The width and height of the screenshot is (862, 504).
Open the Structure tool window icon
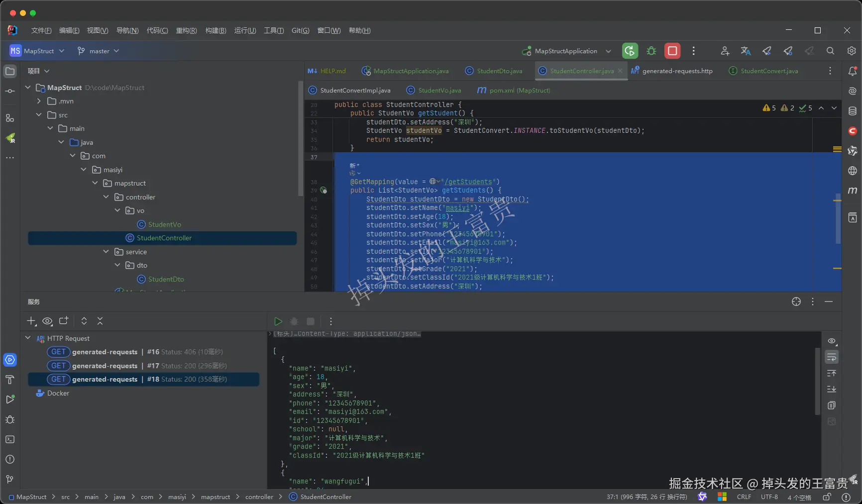(10, 118)
